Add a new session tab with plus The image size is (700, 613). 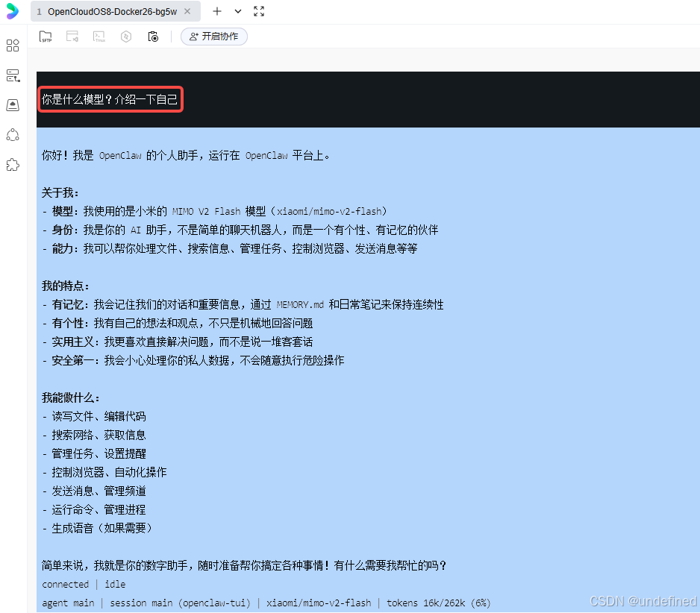click(x=217, y=12)
